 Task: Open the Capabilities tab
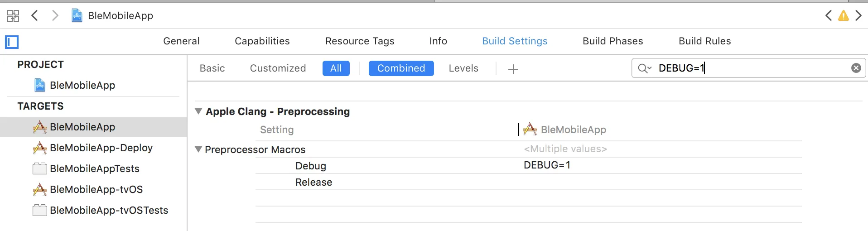coord(262,41)
